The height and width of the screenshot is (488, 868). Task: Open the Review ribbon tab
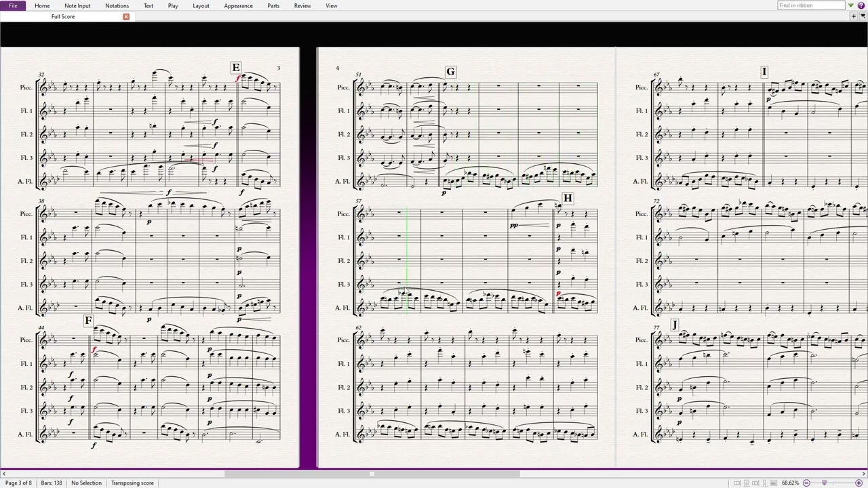click(302, 5)
